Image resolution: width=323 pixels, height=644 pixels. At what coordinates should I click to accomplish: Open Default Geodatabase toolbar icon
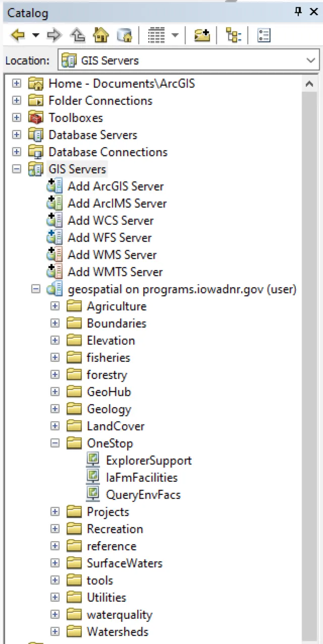[x=124, y=35]
